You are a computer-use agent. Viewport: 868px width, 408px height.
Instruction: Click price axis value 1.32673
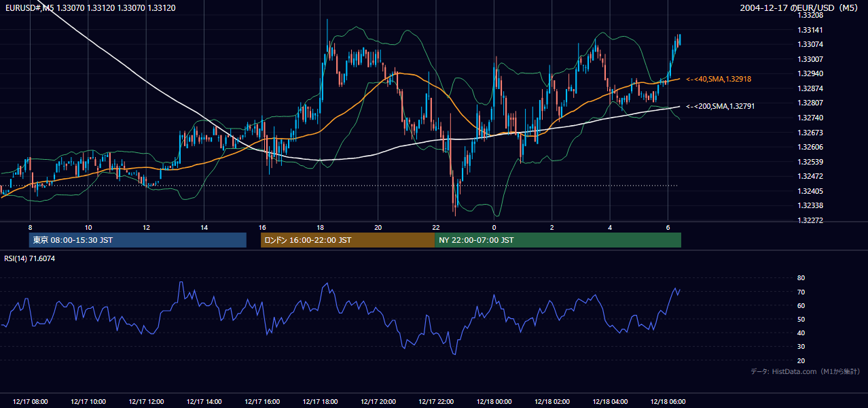coord(810,133)
